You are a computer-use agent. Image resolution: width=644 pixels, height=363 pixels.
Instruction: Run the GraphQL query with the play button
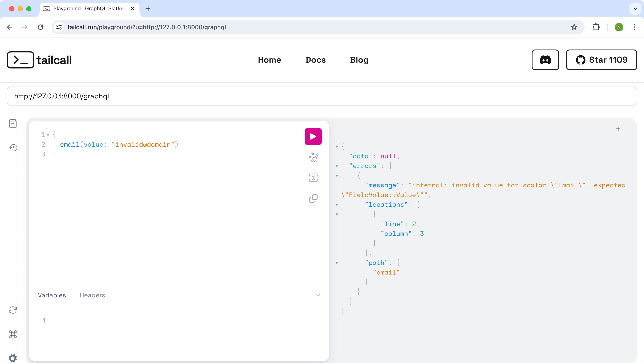coord(313,137)
